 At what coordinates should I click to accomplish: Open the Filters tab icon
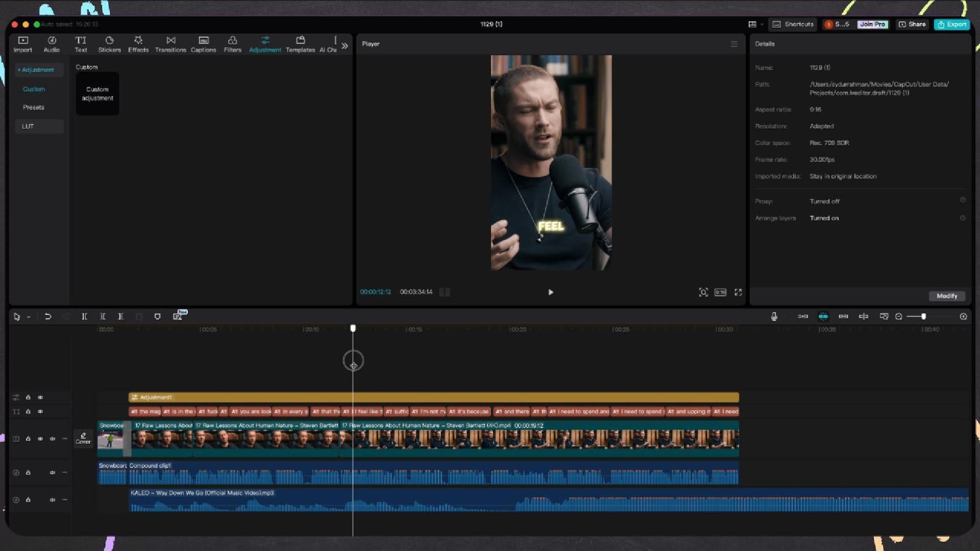click(232, 40)
